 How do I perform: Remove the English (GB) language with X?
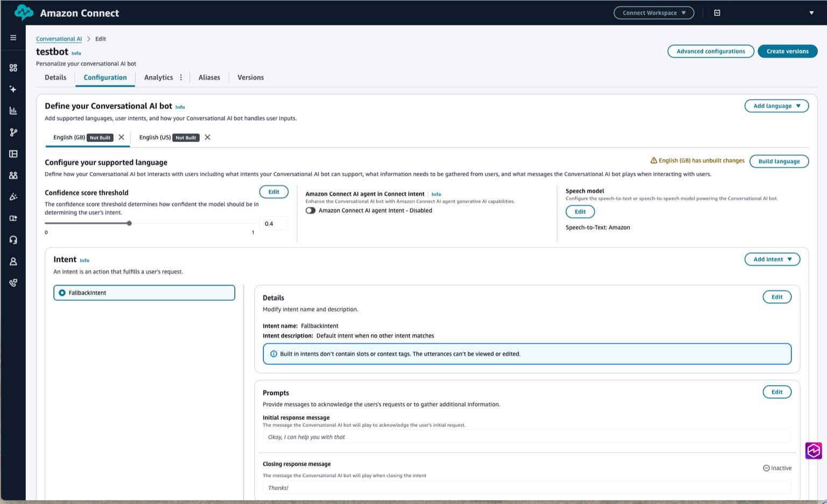pyautogui.click(x=122, y=137)
